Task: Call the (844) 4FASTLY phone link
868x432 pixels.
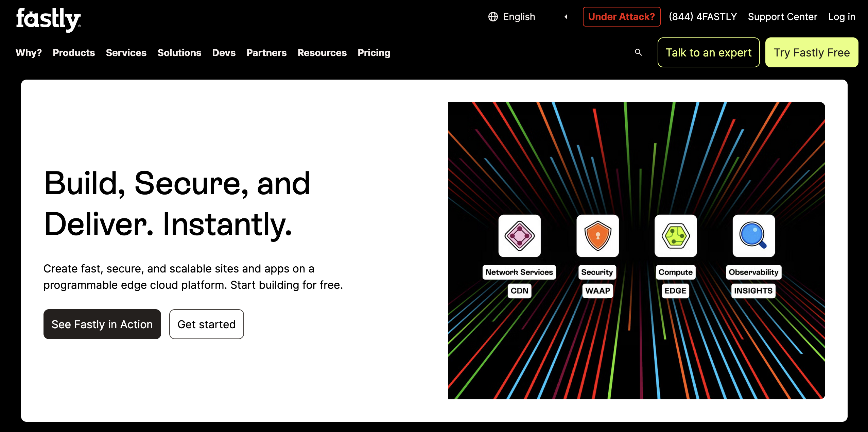Action: pyautogui.click(x=703, y=17)
